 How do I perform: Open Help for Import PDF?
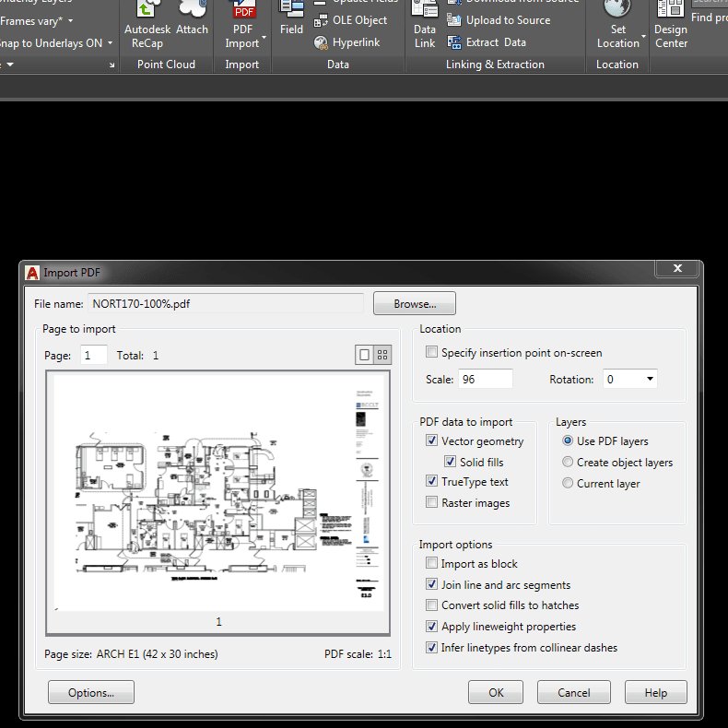pos(656,693)
